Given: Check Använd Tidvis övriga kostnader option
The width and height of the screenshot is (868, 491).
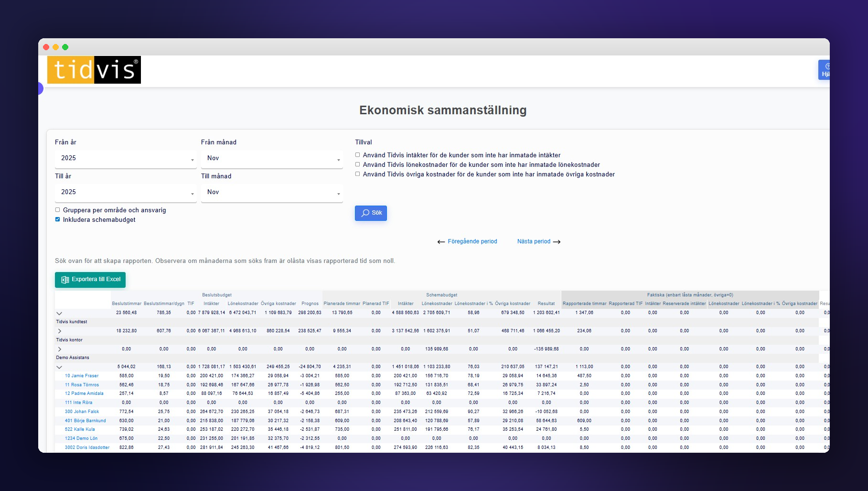Looking at the screenshot, I should tap(357, 174).
